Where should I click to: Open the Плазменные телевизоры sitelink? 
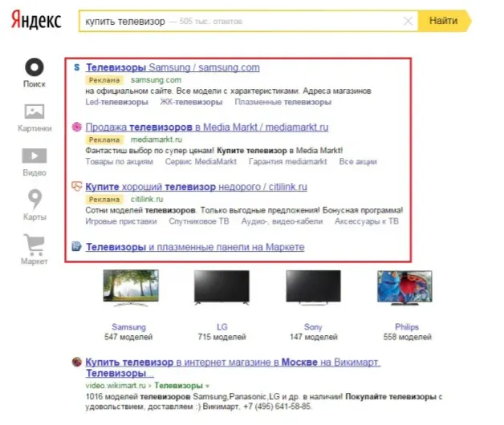tap(282, 102)
